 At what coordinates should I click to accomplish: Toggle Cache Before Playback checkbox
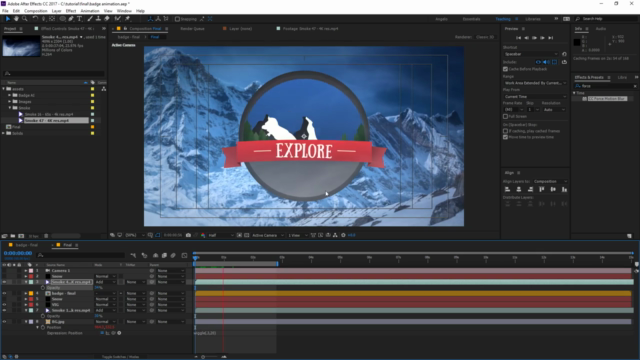[x=505, y=69]
